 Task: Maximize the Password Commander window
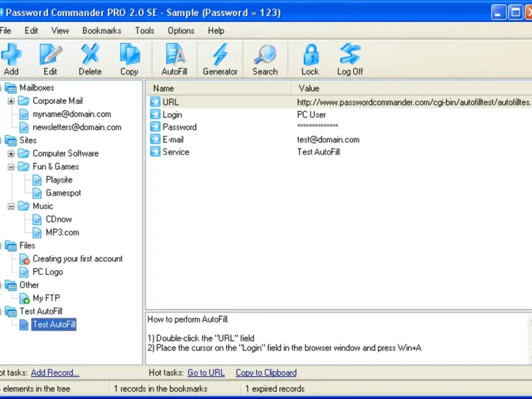pos(515,13)
